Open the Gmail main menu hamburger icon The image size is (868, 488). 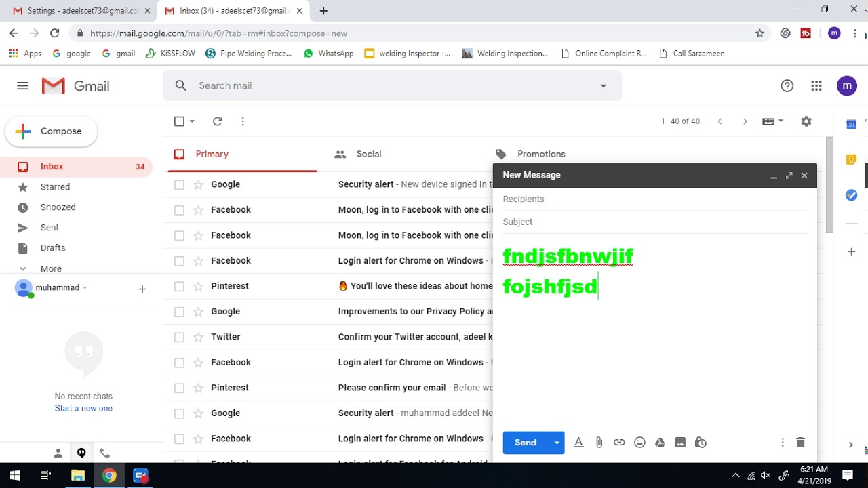click(x=23, y=86)
